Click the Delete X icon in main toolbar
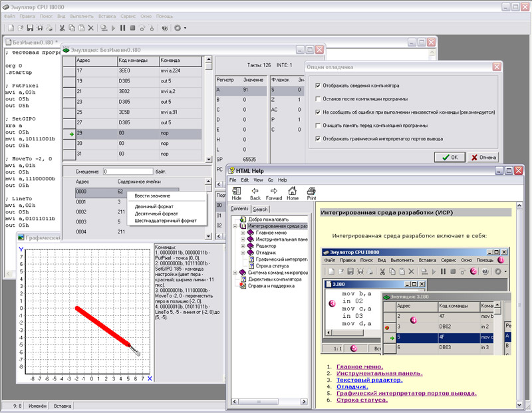Viewport: 532px width, 413px height. tap(91, 28)
